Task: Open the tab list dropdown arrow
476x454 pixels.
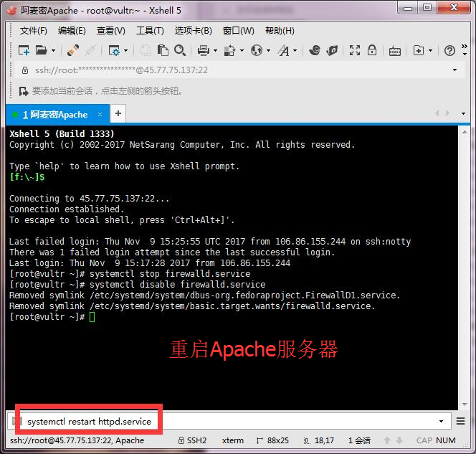Action: 463,113
